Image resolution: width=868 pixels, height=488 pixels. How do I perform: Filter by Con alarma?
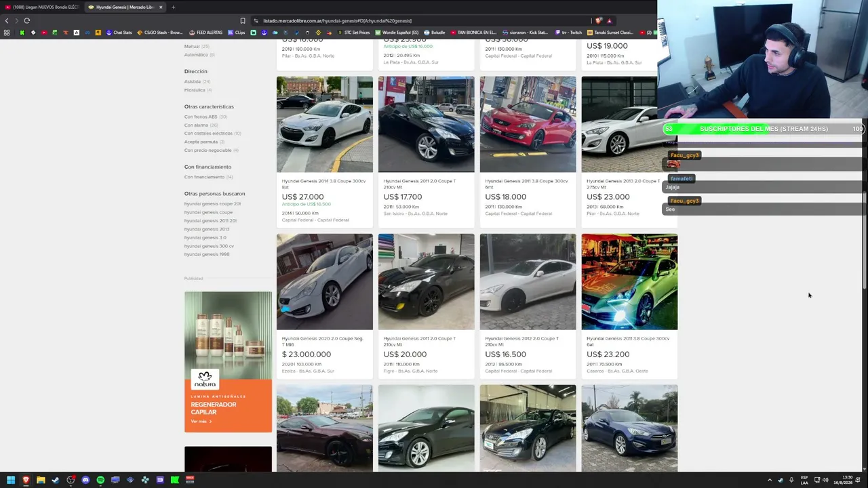pyautogui.click(x=201, y=125)
